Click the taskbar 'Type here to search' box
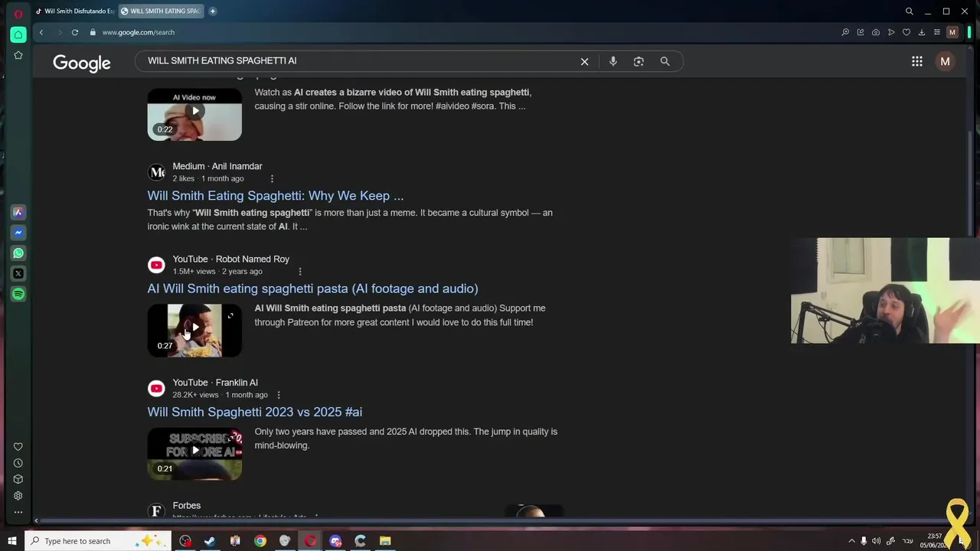Image resolution: width=980 pixels, height=551 pixels. (x=97, y=541)
